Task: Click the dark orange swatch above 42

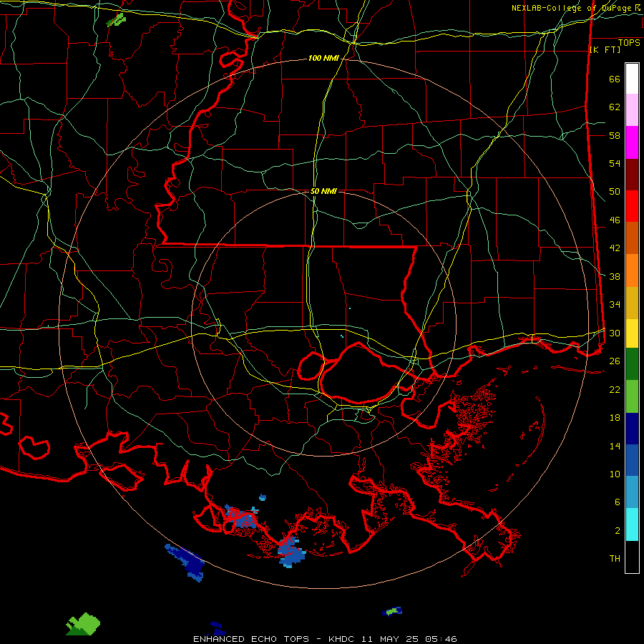Action: pyautogui.click(x=632, y=238)
